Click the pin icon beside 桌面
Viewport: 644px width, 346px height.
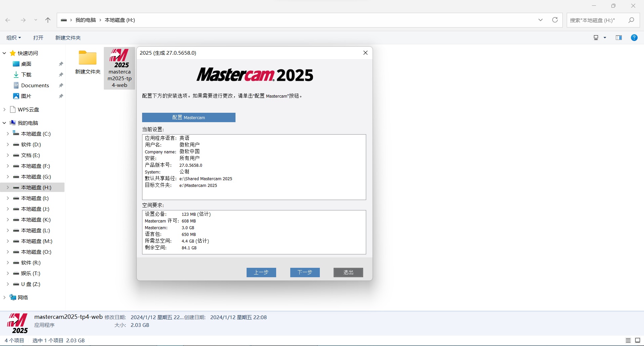tap(61, 64)
